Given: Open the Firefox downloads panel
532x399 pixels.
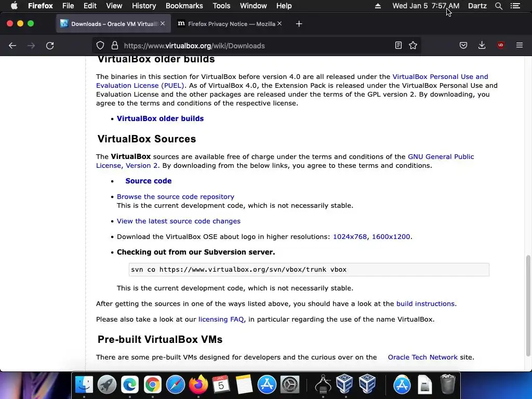Looking at the screenshot, I should (482, 46).
